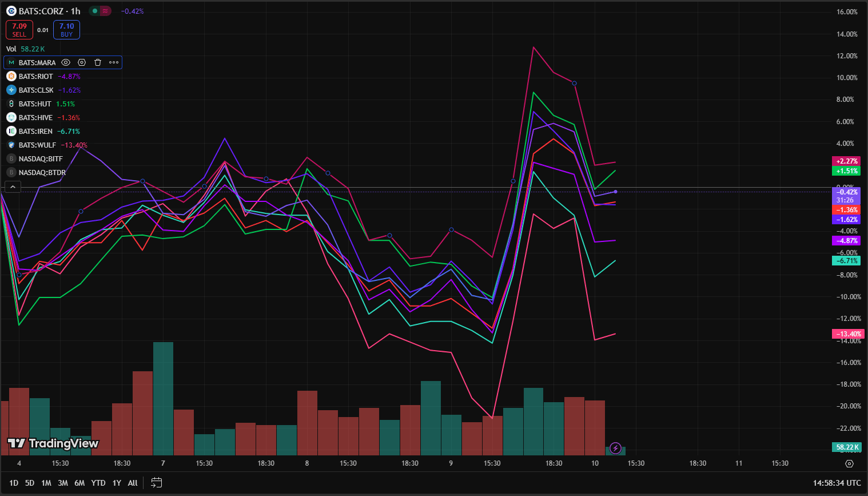The height and width of the screenshot is (496, 868).
Task: Open the Go to date calendar icon
Action: click(156, 483)
